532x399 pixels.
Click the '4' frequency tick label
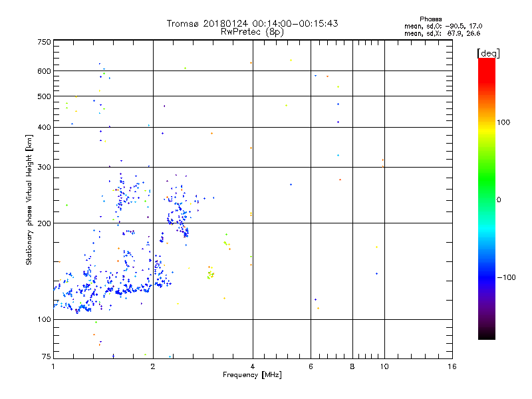(x=253, y=366)
